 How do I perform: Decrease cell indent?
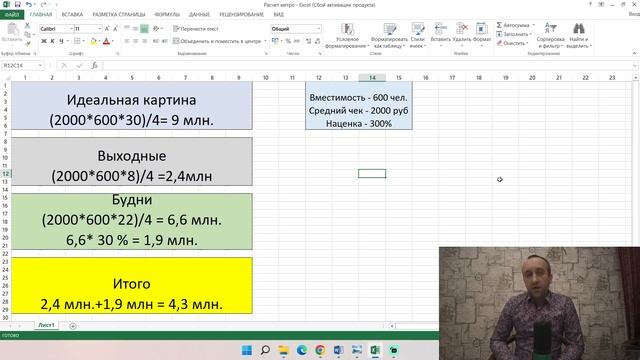[x=156, y=41]
